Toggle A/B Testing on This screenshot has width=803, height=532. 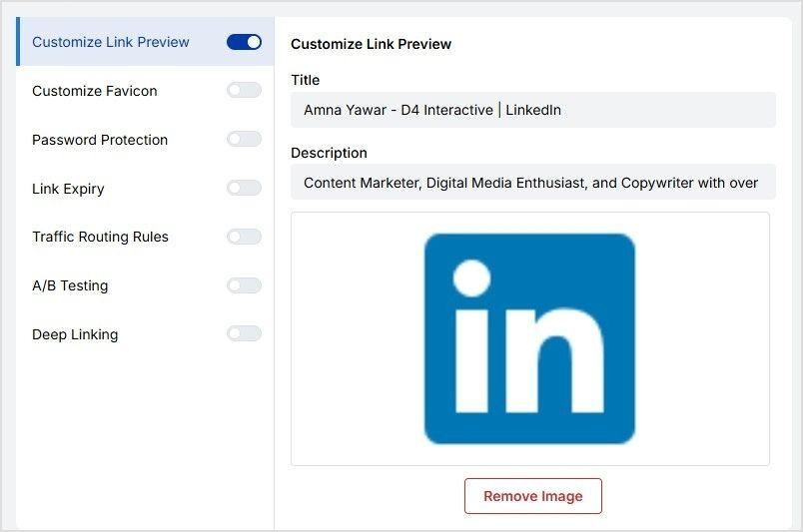[244, 285]
